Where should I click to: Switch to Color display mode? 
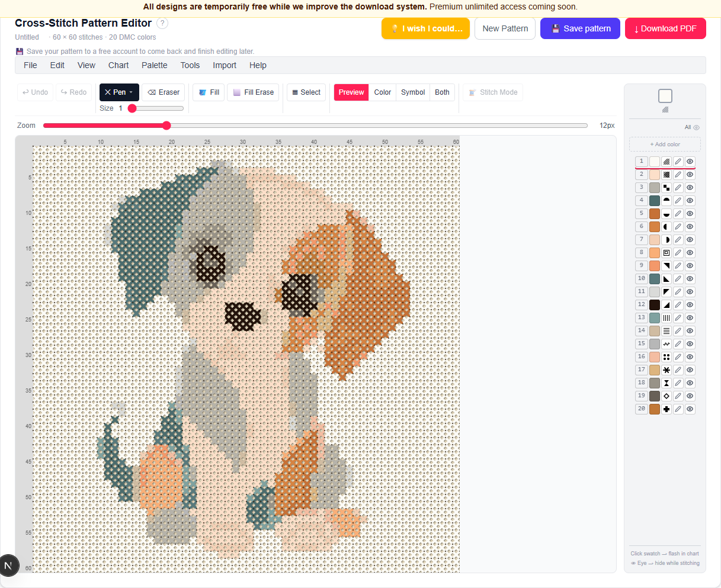point(382,92)
